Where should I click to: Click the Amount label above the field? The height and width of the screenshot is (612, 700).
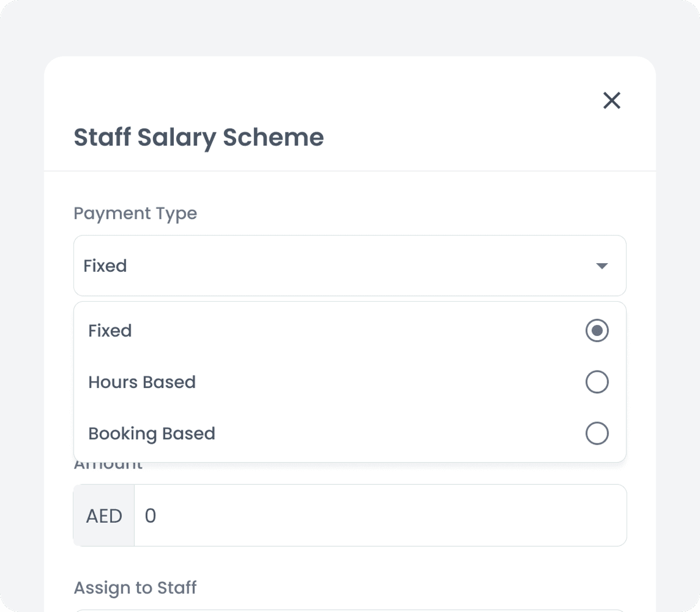click(107, 463)
